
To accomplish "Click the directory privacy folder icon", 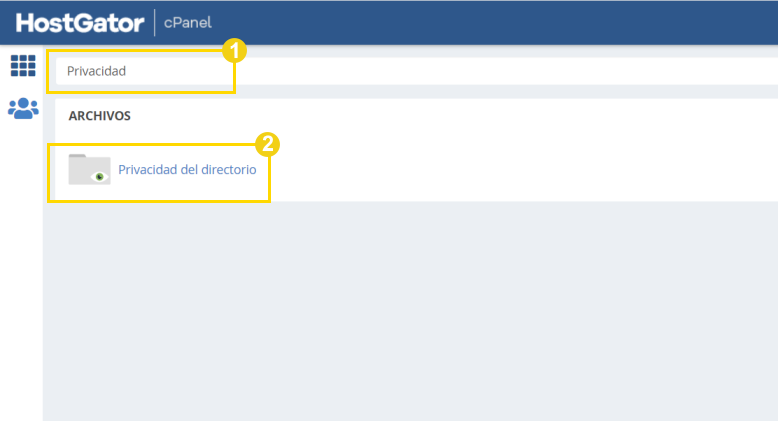I will tap(89, 169).
